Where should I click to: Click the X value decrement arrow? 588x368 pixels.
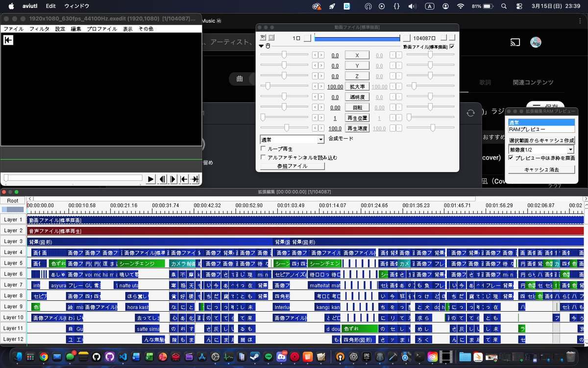click(315, 55)
